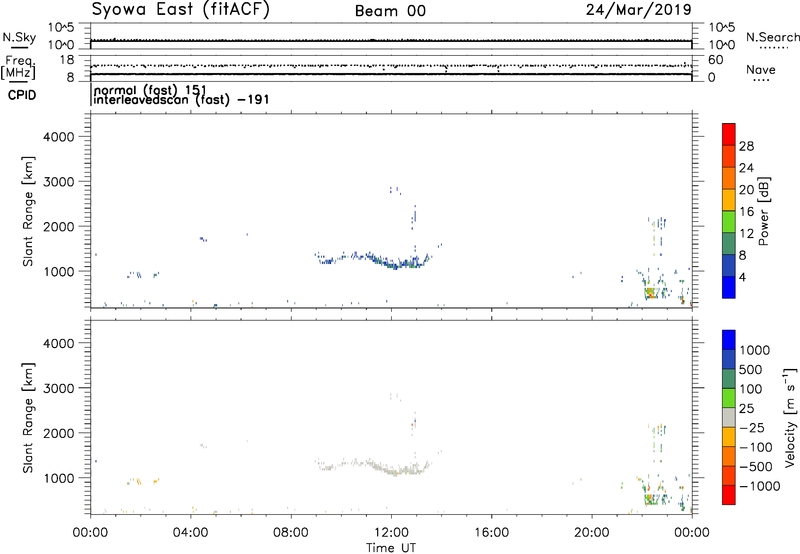Pick the light green Power segment between 12 and 16

pos(729,222)
